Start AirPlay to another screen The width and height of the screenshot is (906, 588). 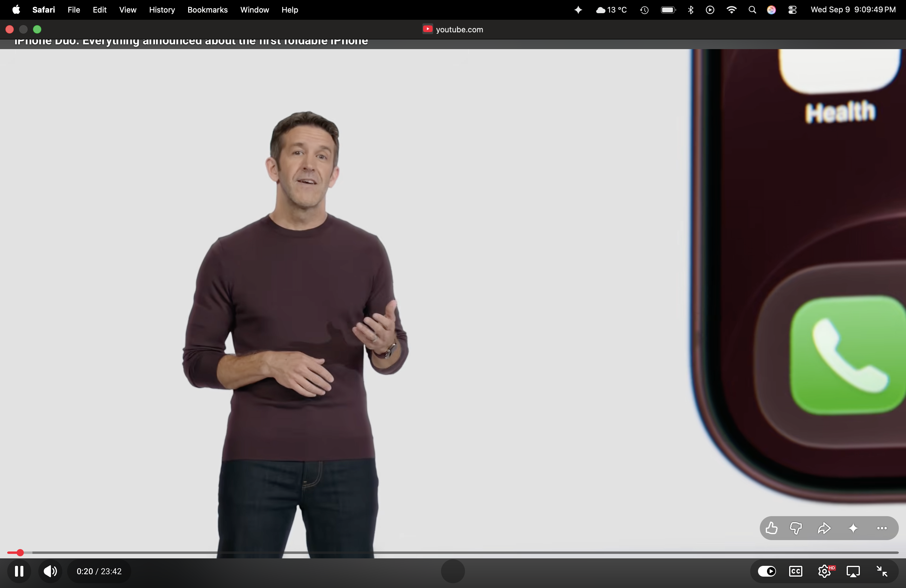[853, 571]
